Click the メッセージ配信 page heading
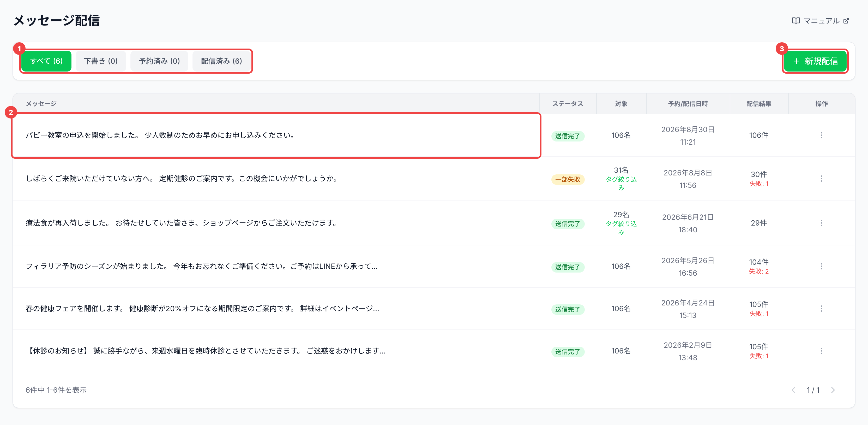Viewport: 868px width, 425px height. (x=56, y=21)
